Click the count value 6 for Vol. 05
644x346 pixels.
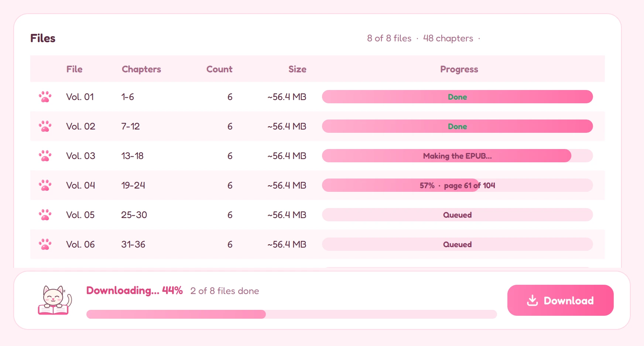(230, 215)
